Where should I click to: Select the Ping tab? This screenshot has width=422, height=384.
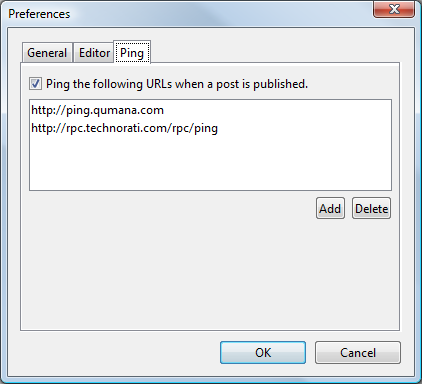click(x=132, y=52)
